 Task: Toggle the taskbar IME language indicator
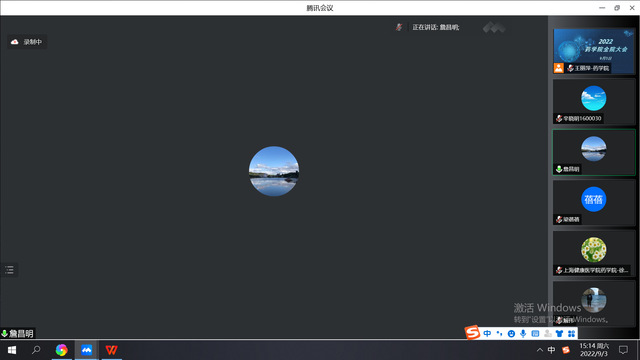pos(551,350)
